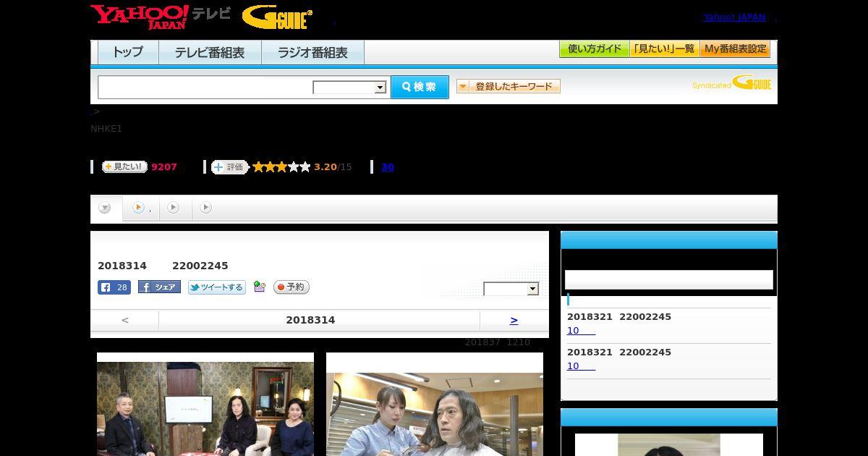Open the トップ menu tab
Viewport: 868px width, 456px height.
128,52
